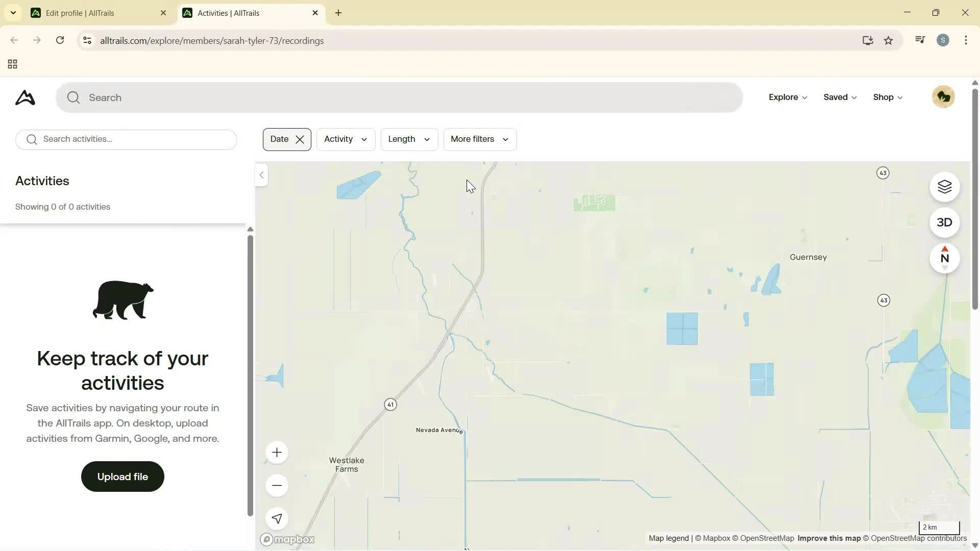Open the map layers selector

point(945,187)
